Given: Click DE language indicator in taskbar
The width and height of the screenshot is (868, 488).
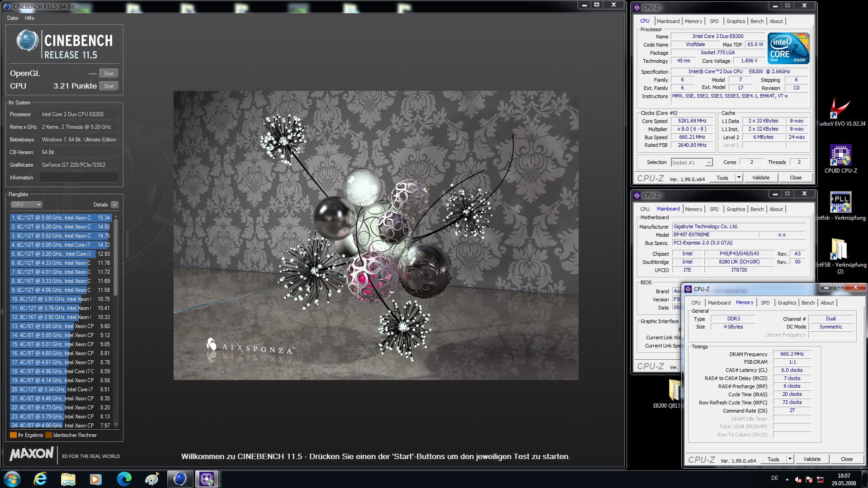Looking at the screenshot, I should [774, 478].
